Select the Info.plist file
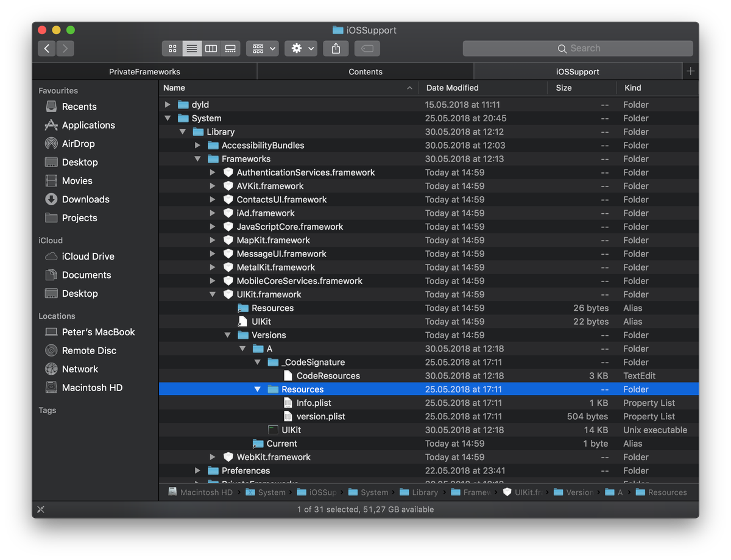 tap(429, 403)
